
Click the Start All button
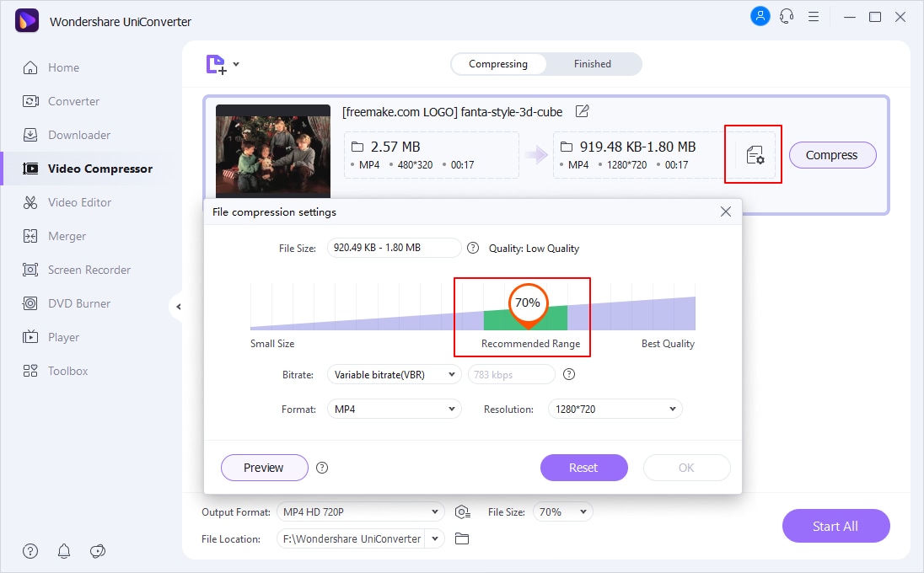(x=835, y=526)
